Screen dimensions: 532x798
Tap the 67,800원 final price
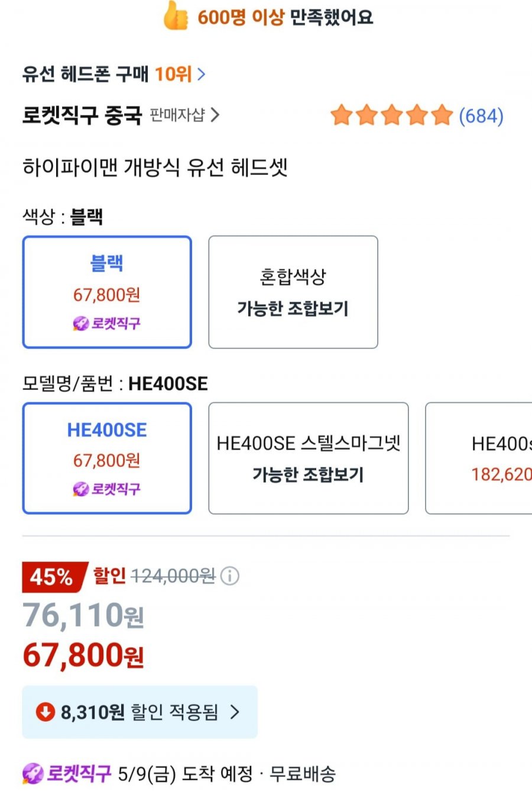click(83, 655)
